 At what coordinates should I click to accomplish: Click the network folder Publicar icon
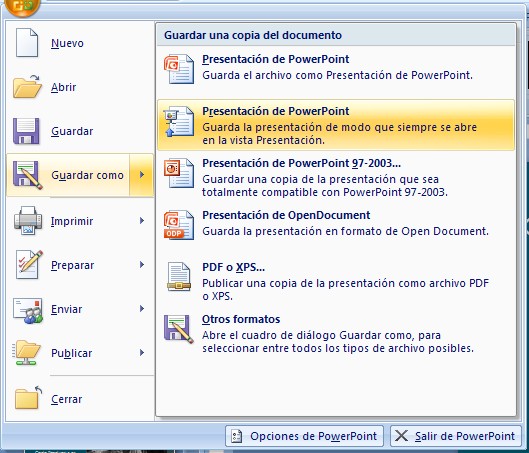pyautogui.click(x=26, y=353)
